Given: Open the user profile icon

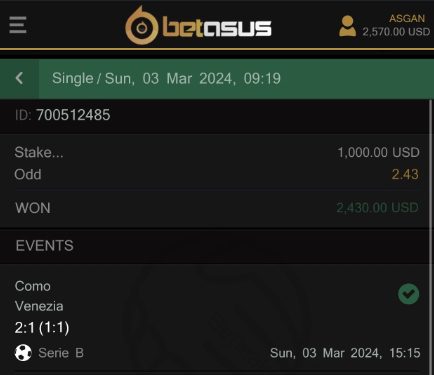Looking at the screenshot, I should (x=347, y=26).
